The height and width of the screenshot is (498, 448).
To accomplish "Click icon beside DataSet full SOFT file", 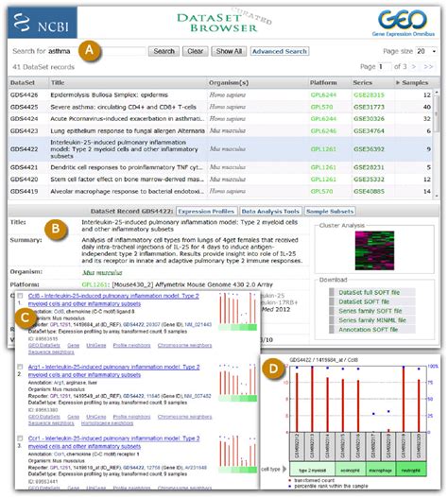I will click(x=332, y=292).
